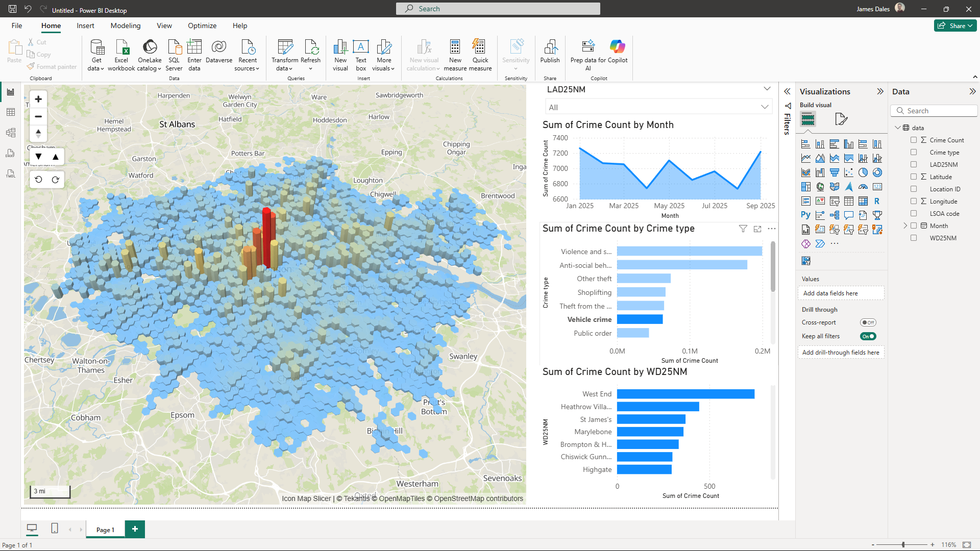Open the Modeling ribbon tab
Screen dimensions: 980x551
click(x=125, y=26)
